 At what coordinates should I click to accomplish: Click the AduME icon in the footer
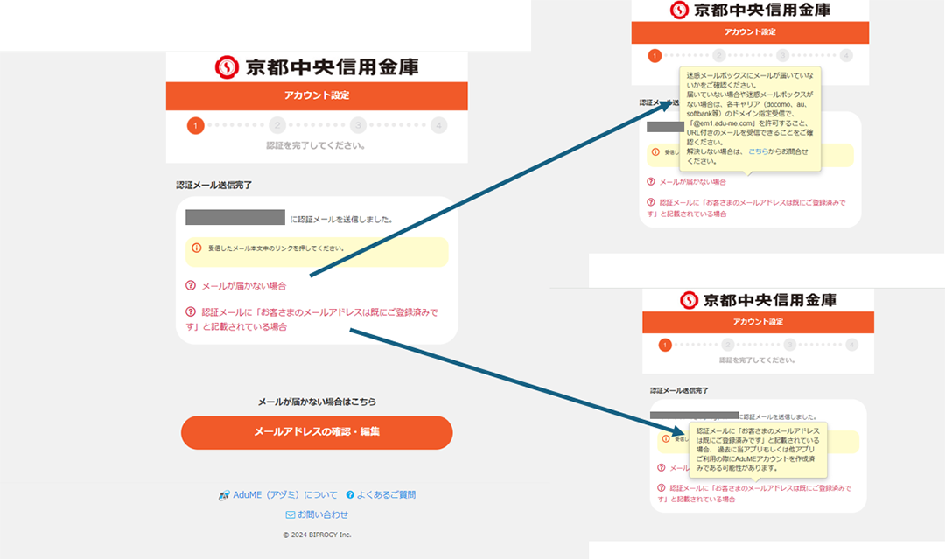224,495
